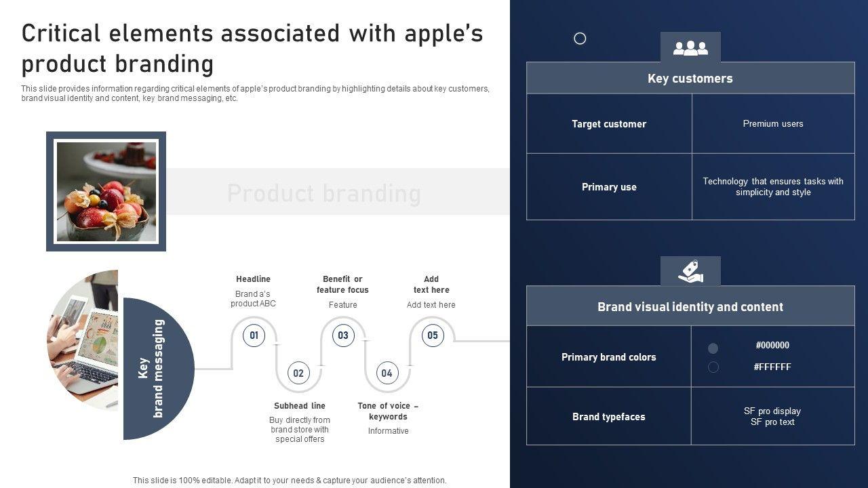This screenshot has width=868, height=488.
Task: Click the Brand visual identity and content header
Action: (690, 307)
